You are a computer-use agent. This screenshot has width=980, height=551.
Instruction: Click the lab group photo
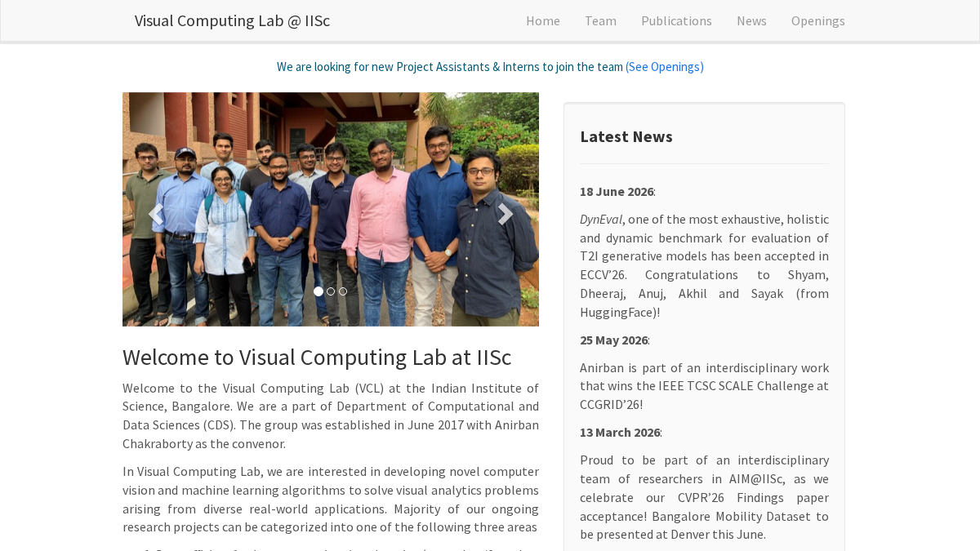click(331, 209)
